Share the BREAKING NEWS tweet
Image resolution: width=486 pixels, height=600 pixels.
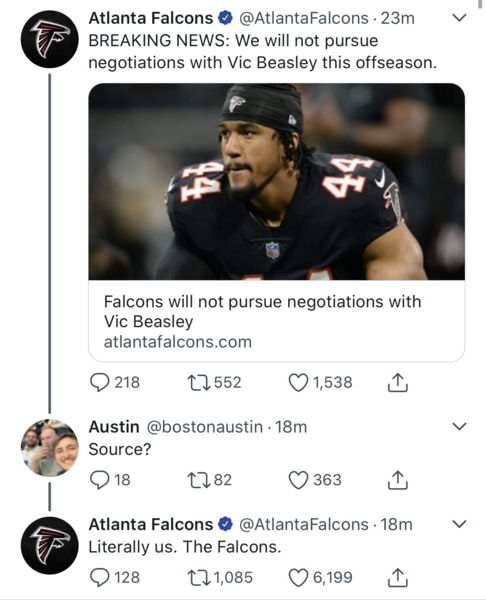coord(398,383)
